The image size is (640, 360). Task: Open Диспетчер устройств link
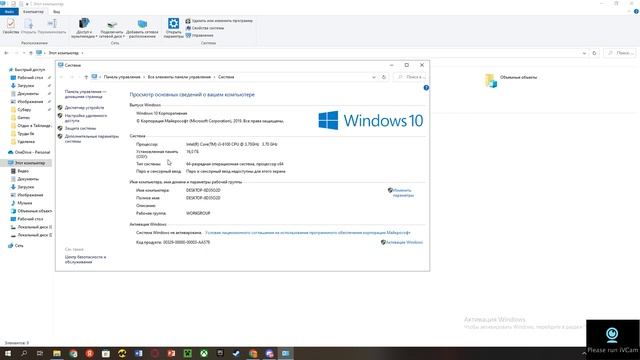point(84,108)
